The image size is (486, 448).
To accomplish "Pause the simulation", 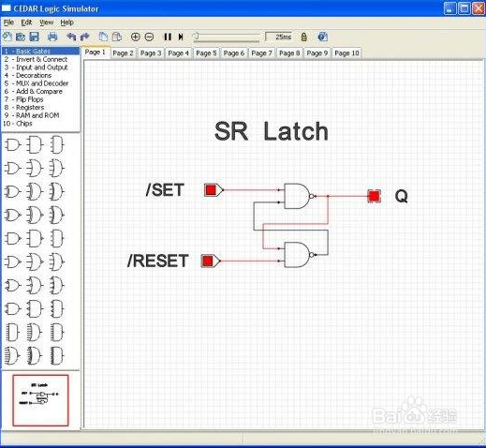I will pos(168,37).
